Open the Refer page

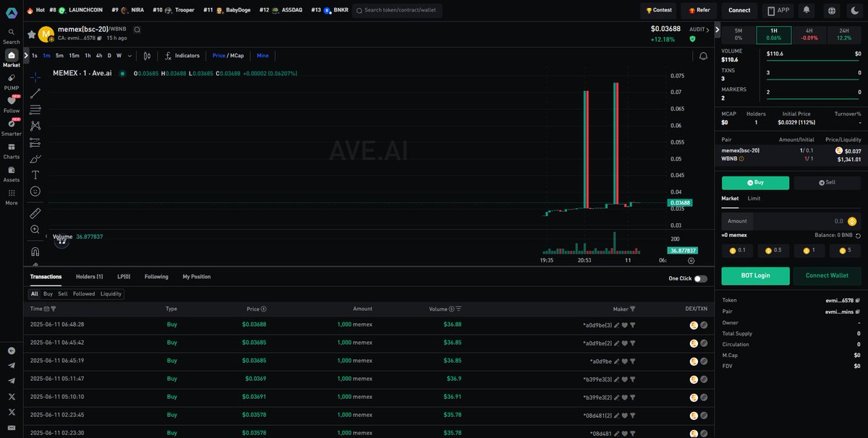click(699, 11)
